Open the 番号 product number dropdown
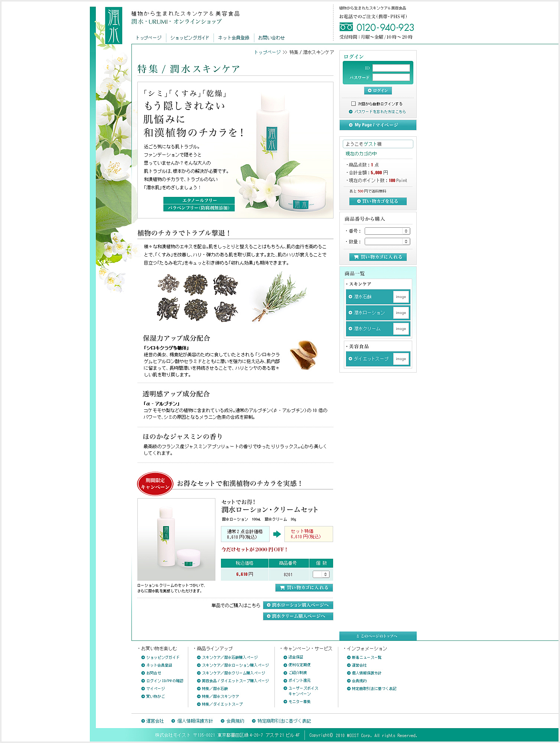This screenshot has height=743, width=560. [387, 231]
